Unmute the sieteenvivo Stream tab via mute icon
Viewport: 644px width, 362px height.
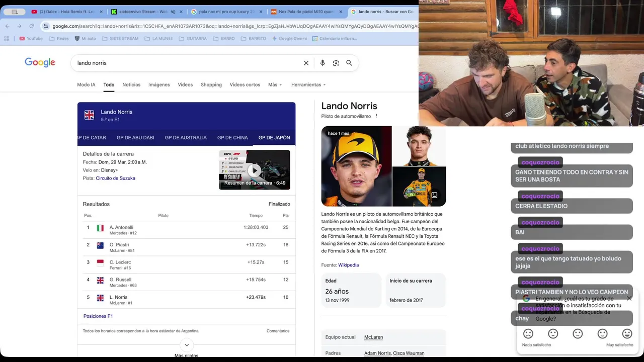point(173,12)
